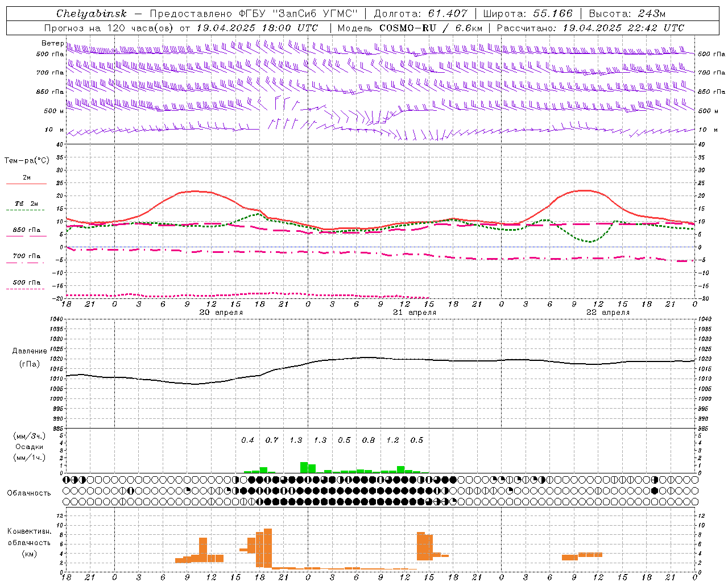Click the 0.8 three-hour precipitation value

369,440
